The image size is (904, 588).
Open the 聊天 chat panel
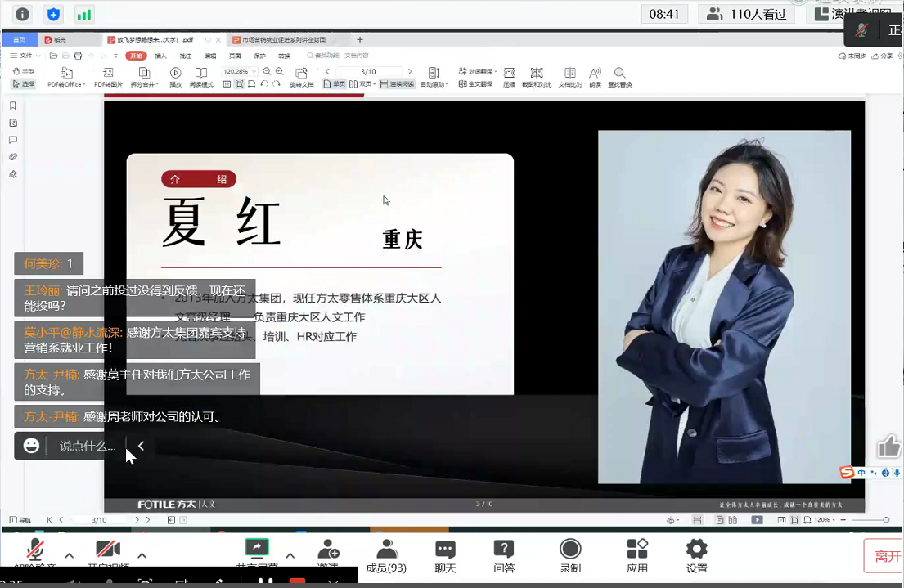click(445, 554)
